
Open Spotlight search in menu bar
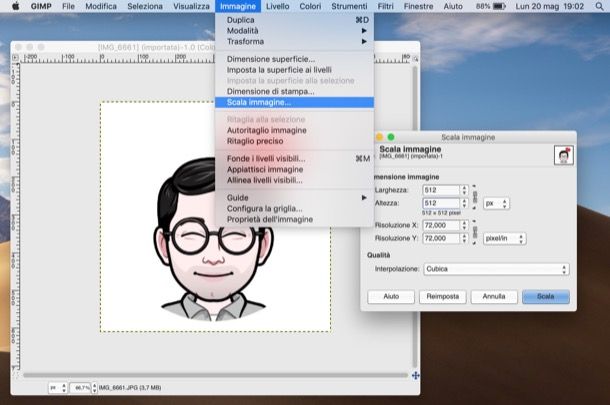pyautogui.click(x=599, y=6)
